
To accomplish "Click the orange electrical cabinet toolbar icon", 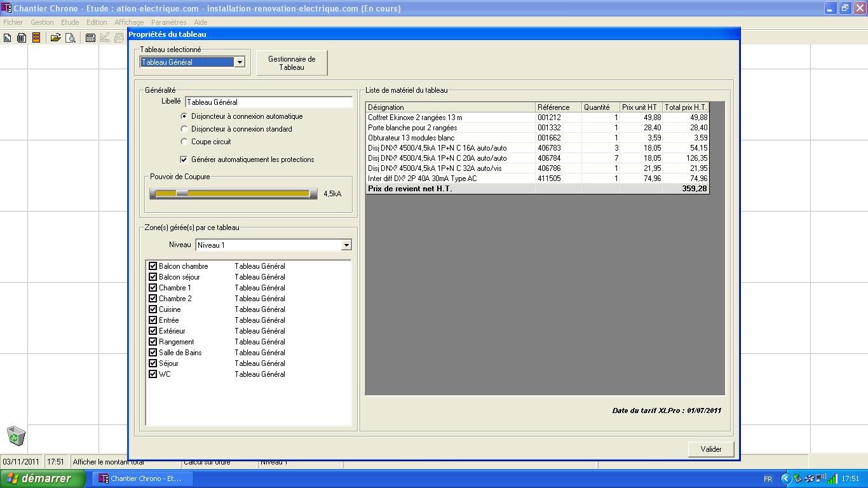I will point(36,38).
